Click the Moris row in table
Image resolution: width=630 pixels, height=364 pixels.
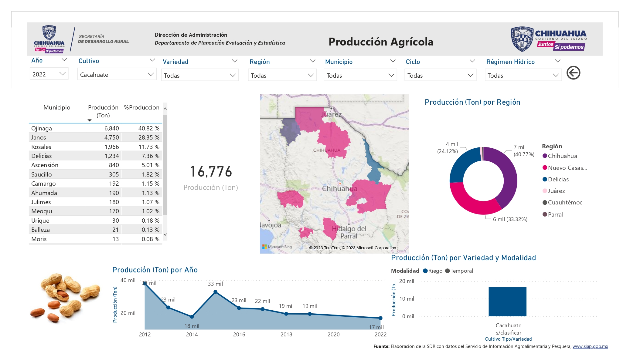95,239
